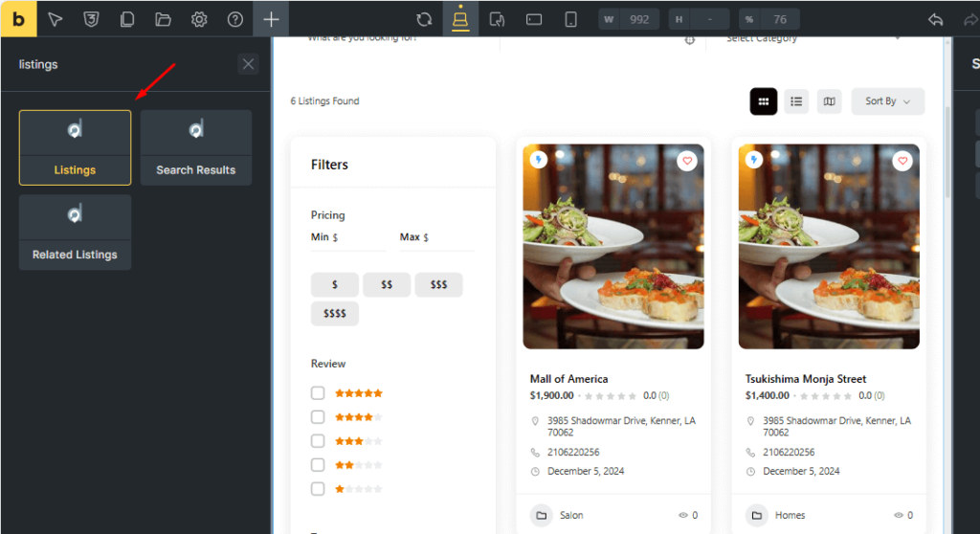
Task: Click the Min $ price input
Action: [x=348, y=238]
